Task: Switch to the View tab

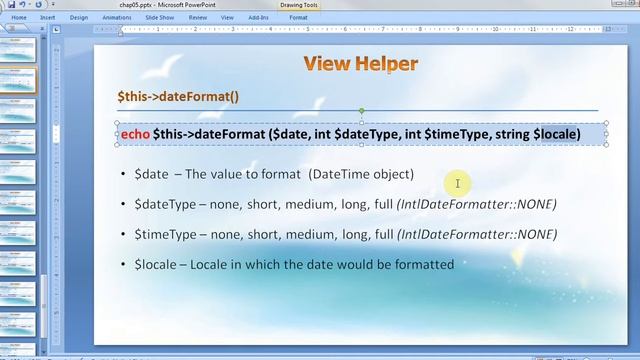Action: [227, 18]
